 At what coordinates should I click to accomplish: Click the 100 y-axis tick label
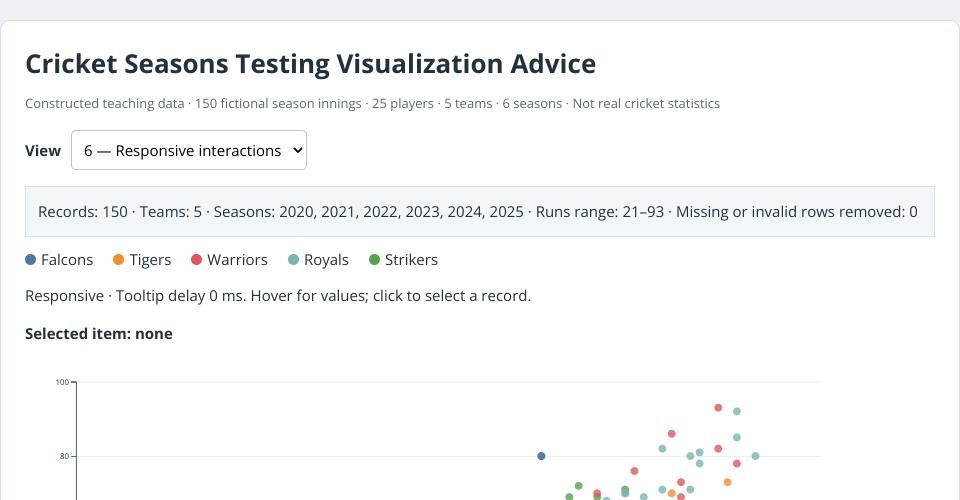coord(62,382)
